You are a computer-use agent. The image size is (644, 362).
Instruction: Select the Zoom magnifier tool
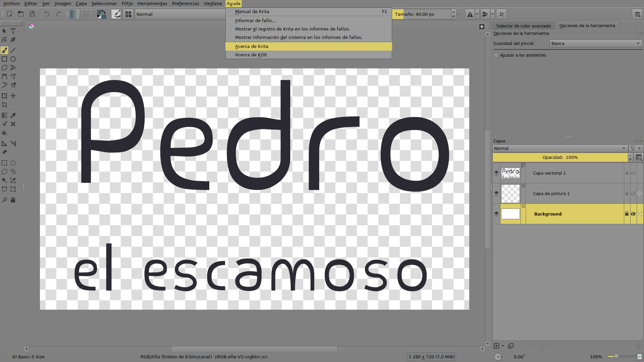point(4,200)
